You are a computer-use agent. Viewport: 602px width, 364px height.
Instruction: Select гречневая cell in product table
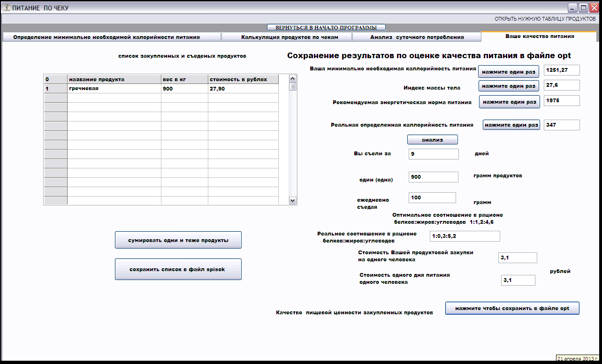[x=114, y=89]
